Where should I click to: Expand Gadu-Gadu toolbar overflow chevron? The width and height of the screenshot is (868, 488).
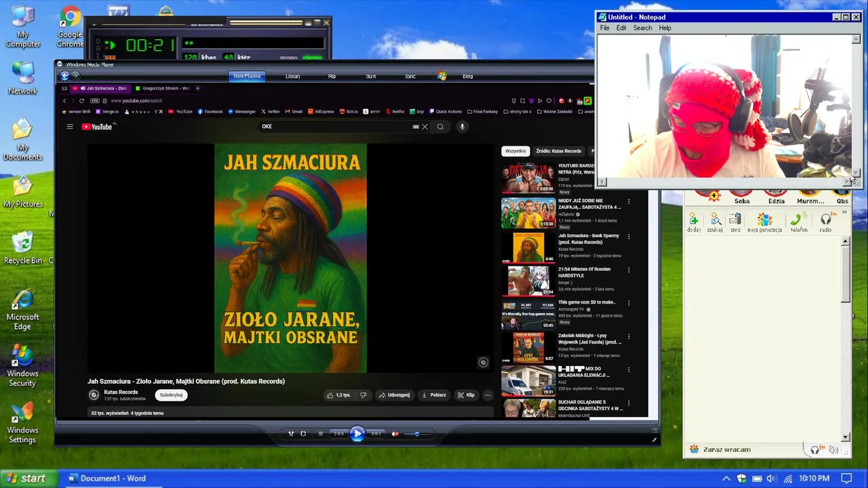coord(844,213)
